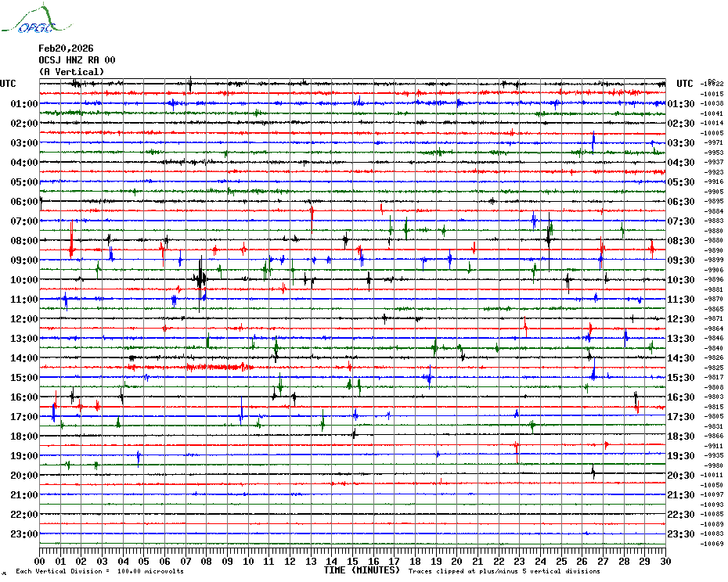Click the 12:00 hour label
Screen dimensions: 728x582
[x=24, y=319]
